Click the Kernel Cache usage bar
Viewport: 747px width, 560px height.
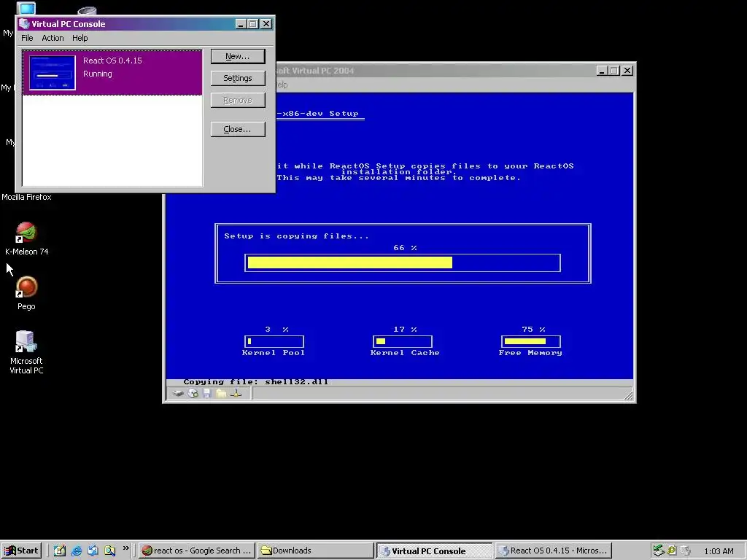click(x=403, y=341)
